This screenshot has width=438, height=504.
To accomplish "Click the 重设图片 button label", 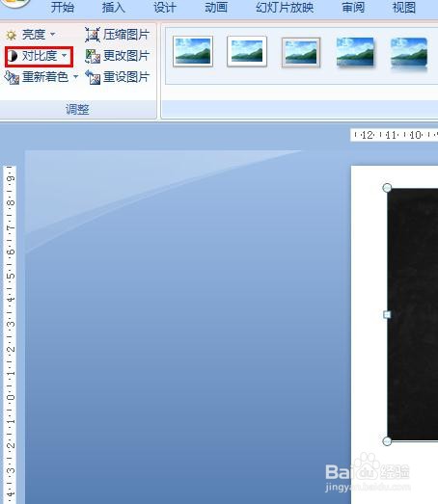I will pyautogui.click(x=126, y=77).
